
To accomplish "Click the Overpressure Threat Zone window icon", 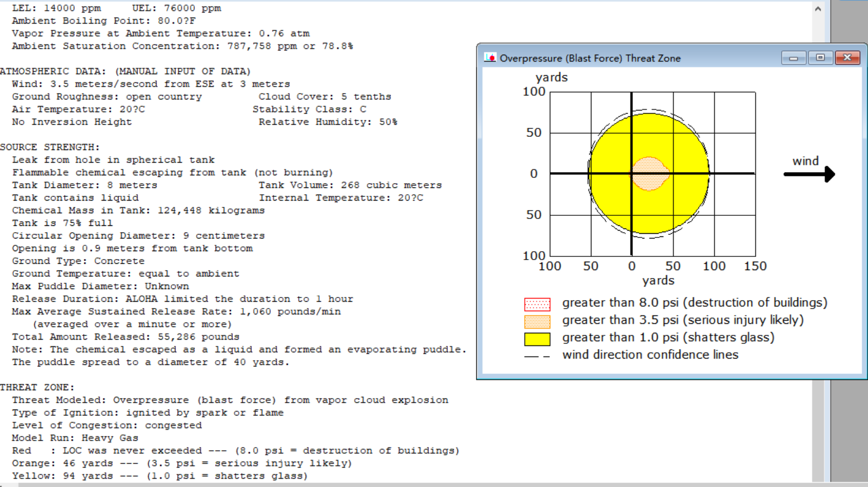I will [490, 58].
